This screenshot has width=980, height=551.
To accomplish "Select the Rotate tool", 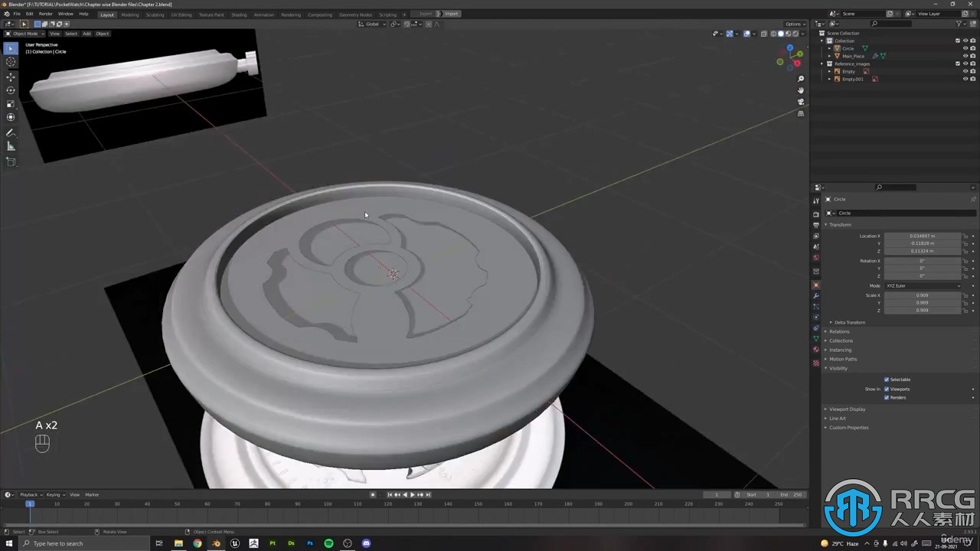I will (11, 90).
